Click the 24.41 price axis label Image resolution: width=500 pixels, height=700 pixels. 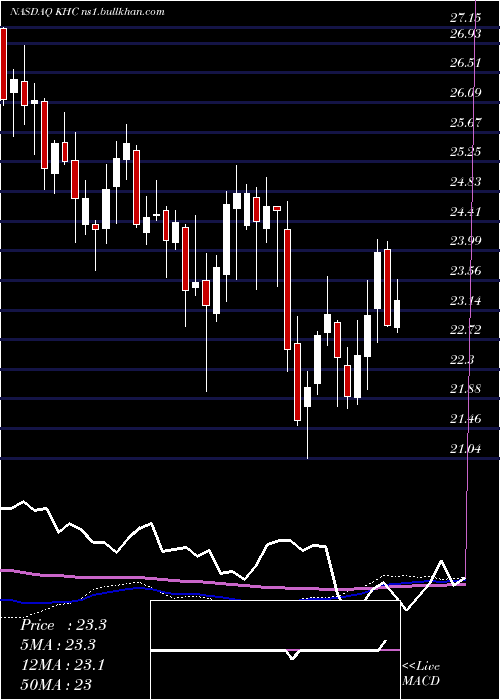(x=466, y=211)
